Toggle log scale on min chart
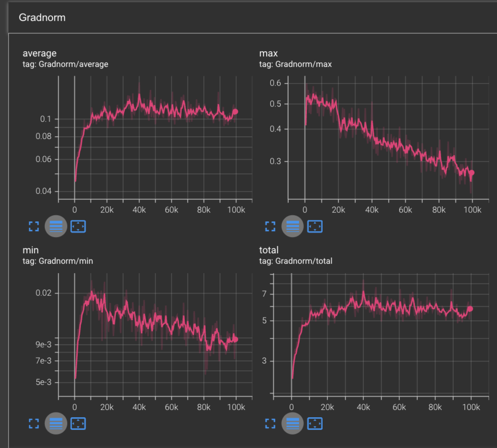Screen dimensions: 497x448 [x=56, y=423]
